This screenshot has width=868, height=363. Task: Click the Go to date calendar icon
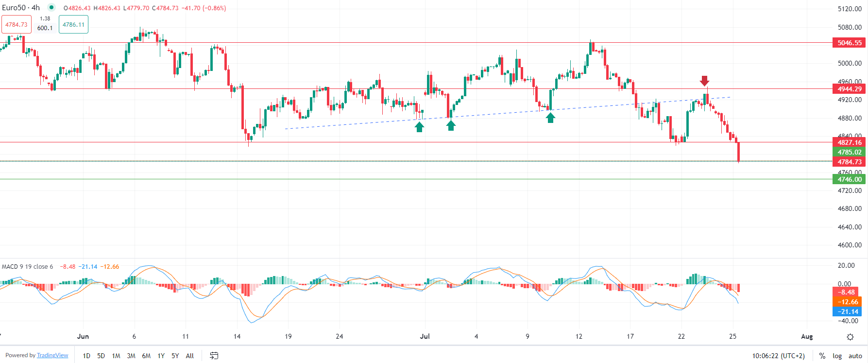click(x=214, y=356)
